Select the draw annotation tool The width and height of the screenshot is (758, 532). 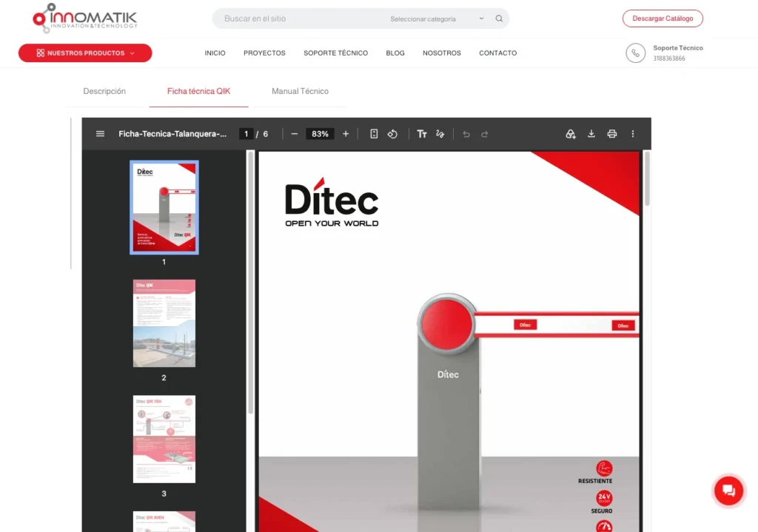point(440,134)
